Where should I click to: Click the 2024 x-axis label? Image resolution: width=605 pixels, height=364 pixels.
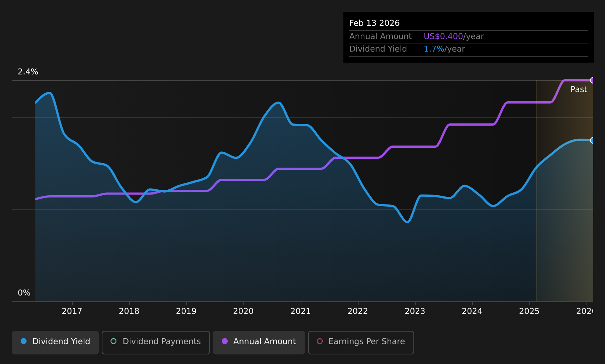pyautogui.click(x=472, y=311)
